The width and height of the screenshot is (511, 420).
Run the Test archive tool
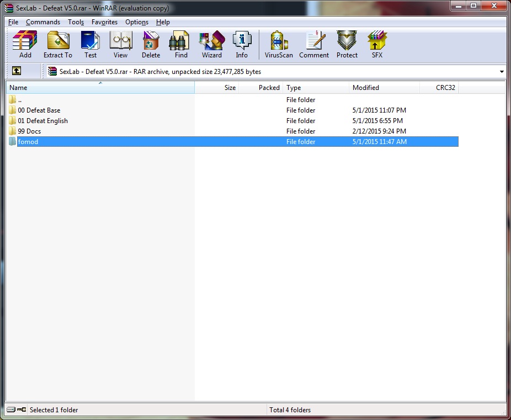tap(91, 44)
